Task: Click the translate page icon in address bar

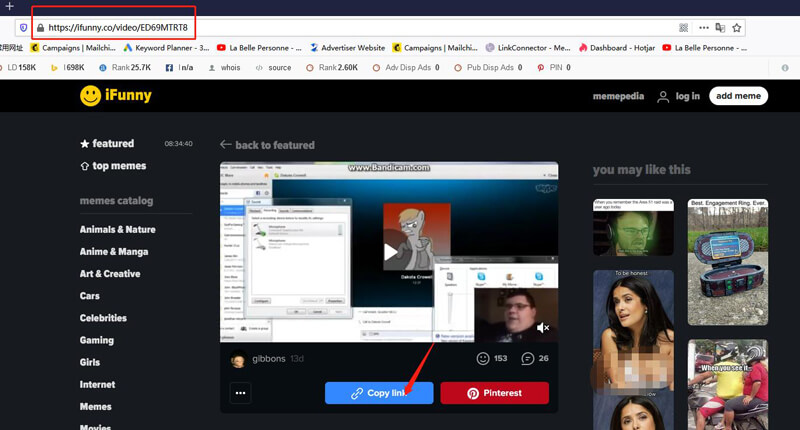Action: pos(720,28)
